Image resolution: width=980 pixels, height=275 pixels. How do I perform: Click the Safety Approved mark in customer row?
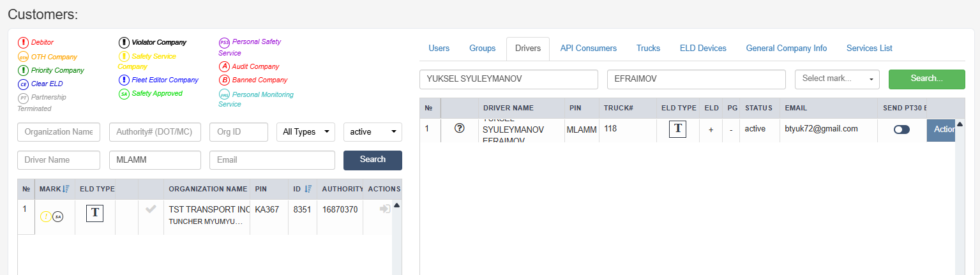tap(58, 216)
